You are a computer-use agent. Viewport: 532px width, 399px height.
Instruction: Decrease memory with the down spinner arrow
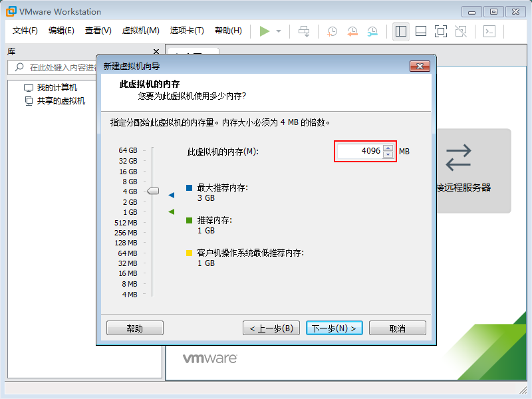tap(388, 154)
